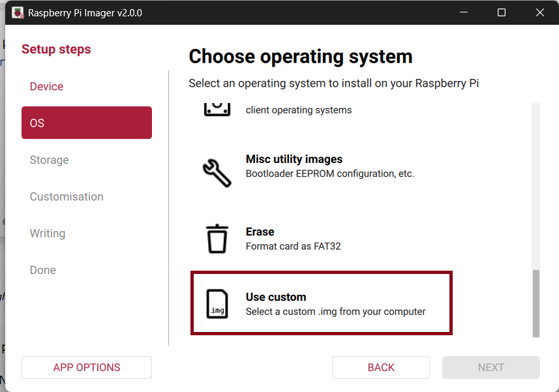Click the OS list scrollbar thumb

536,303
